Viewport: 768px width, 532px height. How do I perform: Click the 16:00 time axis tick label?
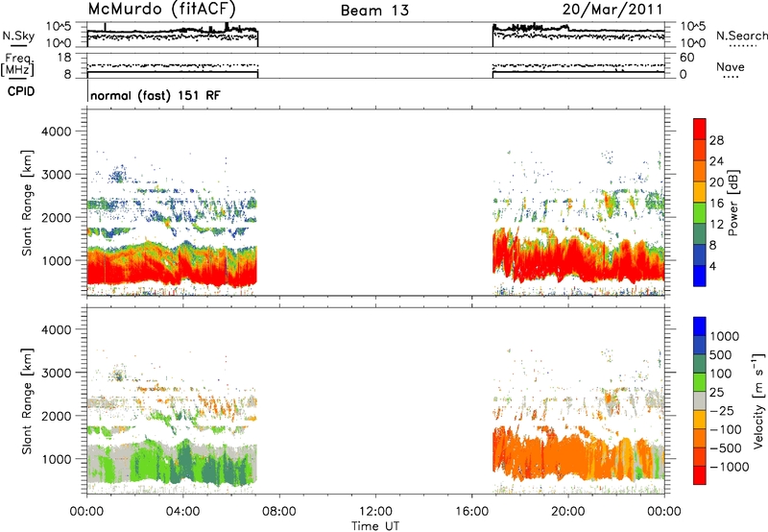click(x=471, y=512)
